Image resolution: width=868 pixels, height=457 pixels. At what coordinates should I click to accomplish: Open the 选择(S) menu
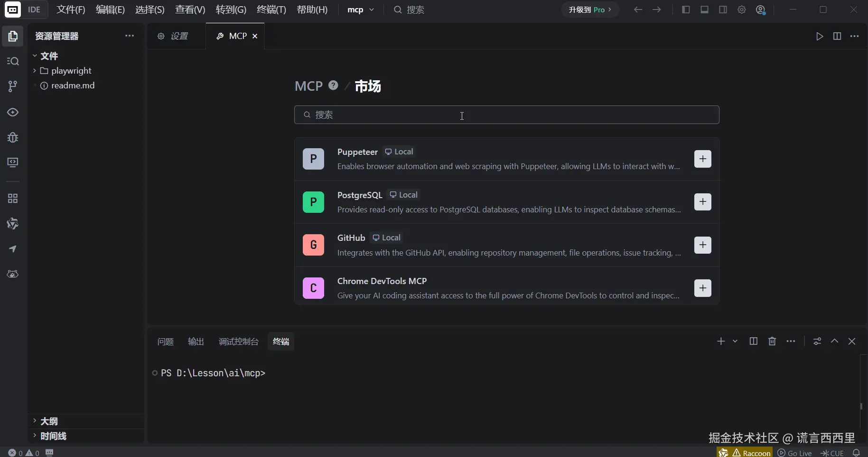150,10
